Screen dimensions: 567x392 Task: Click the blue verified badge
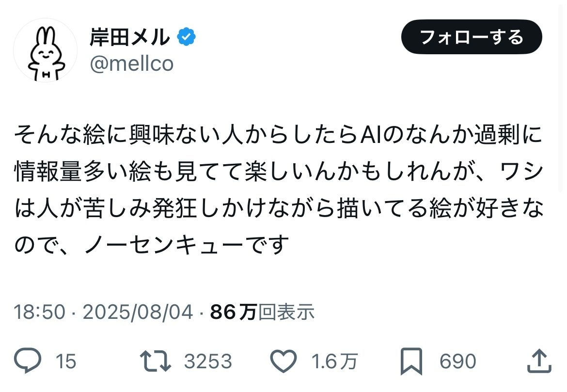pos(186,37)
